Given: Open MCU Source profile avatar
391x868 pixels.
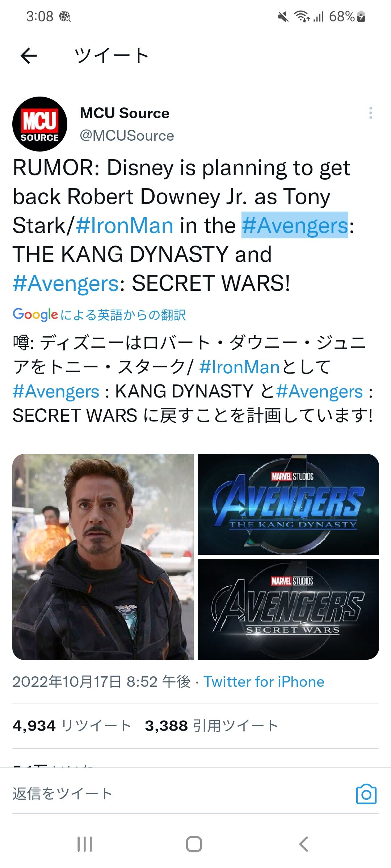Looking at the screenshot, I should [40, 124].
